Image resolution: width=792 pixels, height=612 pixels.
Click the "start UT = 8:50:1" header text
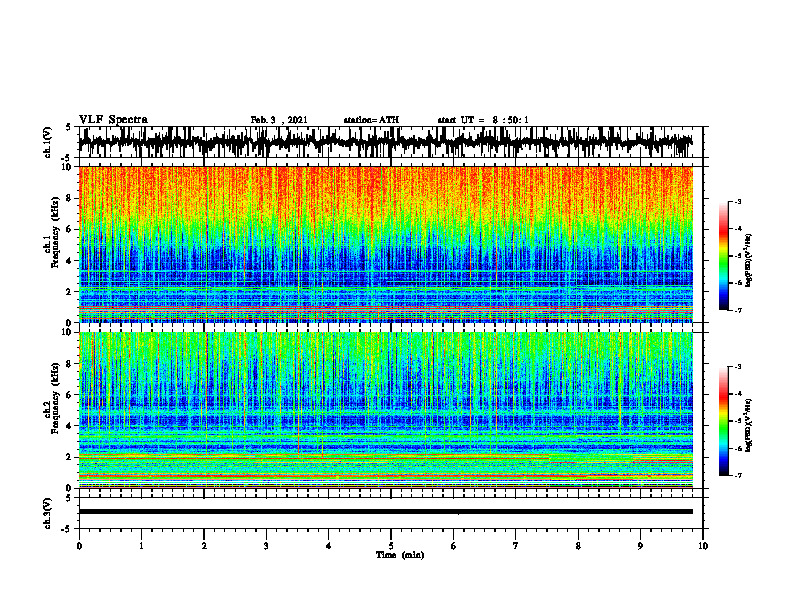483,120
